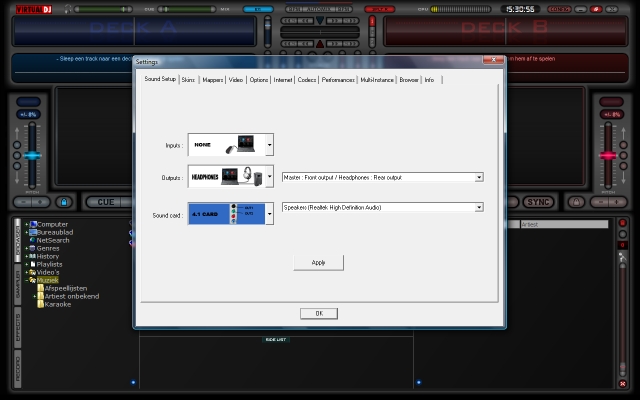Click the left deck blue pitch slider handle
Viewport: 640px width, 400px height.
(x=32, y=156)
